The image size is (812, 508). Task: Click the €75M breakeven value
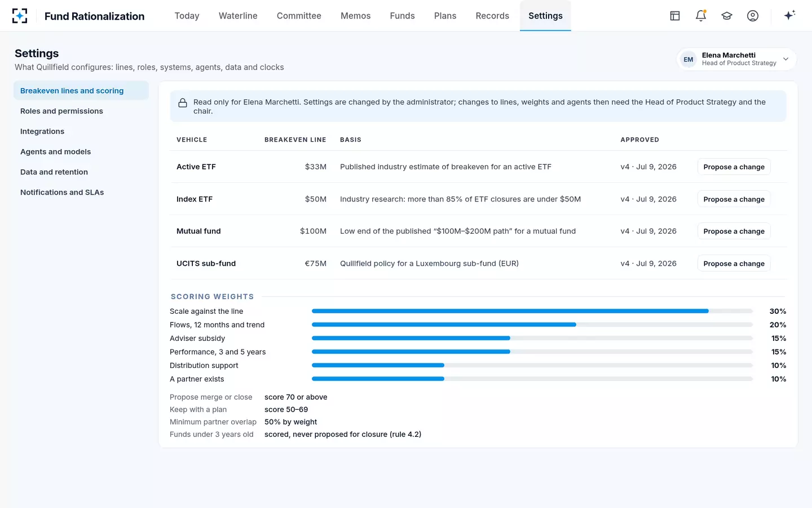point(315,263)
